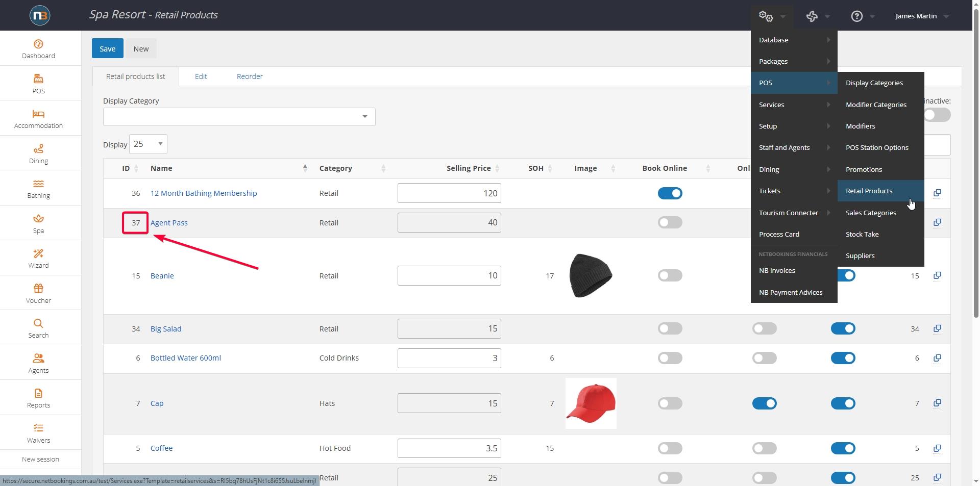Open the Display Category dropdown
This screenshot has width=980, height=486.
point(239,117)
